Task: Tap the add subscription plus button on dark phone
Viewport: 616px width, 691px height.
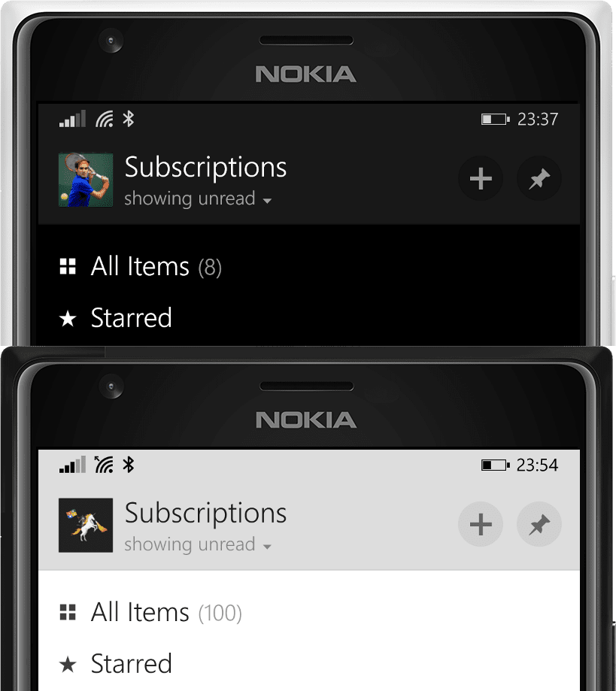Action: [x=481, y=178]
